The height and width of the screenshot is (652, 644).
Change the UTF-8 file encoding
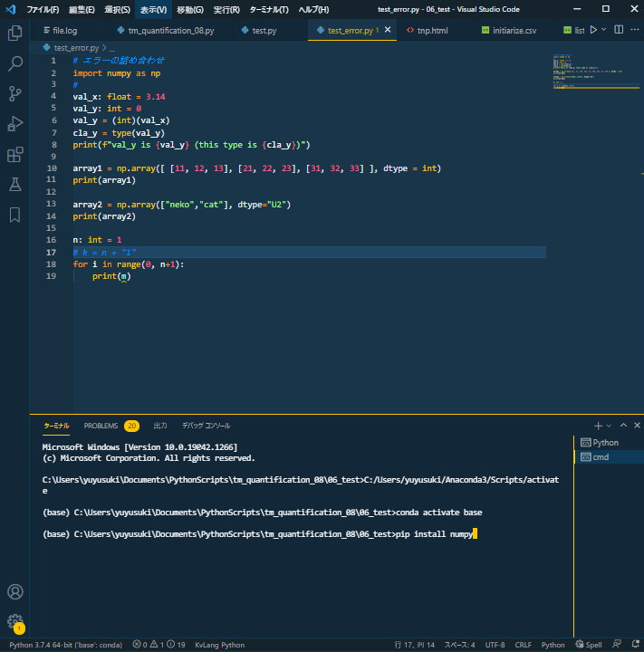coord(495,645)
